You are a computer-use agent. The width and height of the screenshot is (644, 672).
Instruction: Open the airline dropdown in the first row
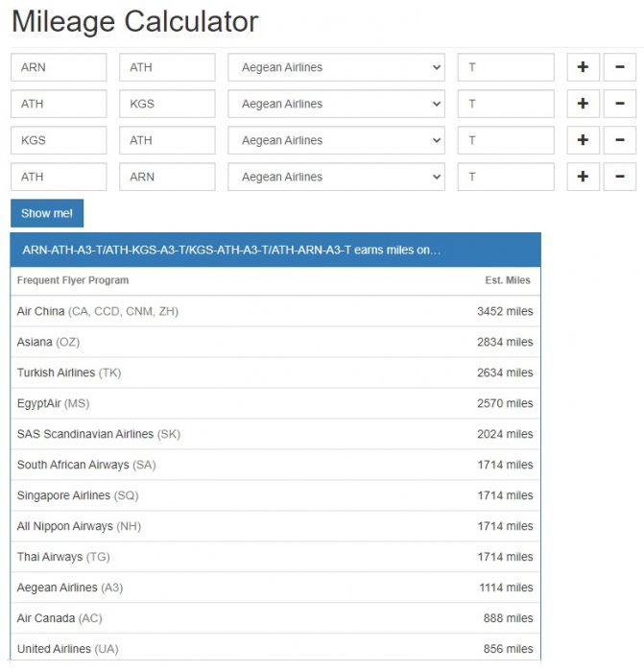click(x=336, y=67)
